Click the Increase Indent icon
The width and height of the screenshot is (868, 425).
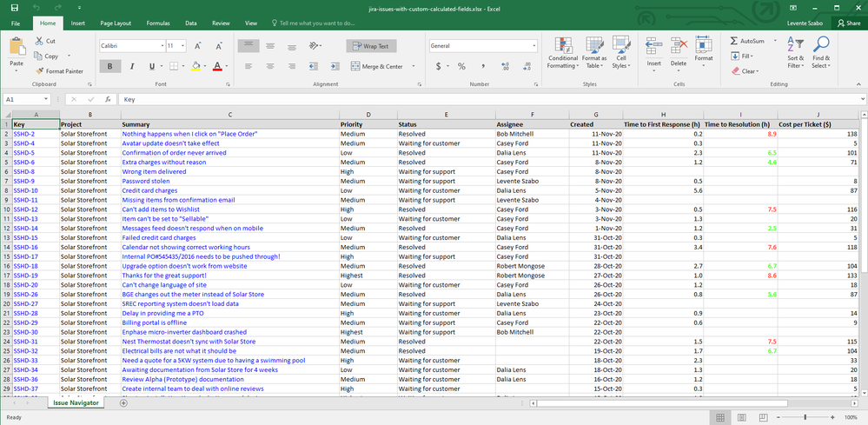click(x=335, y=66)
